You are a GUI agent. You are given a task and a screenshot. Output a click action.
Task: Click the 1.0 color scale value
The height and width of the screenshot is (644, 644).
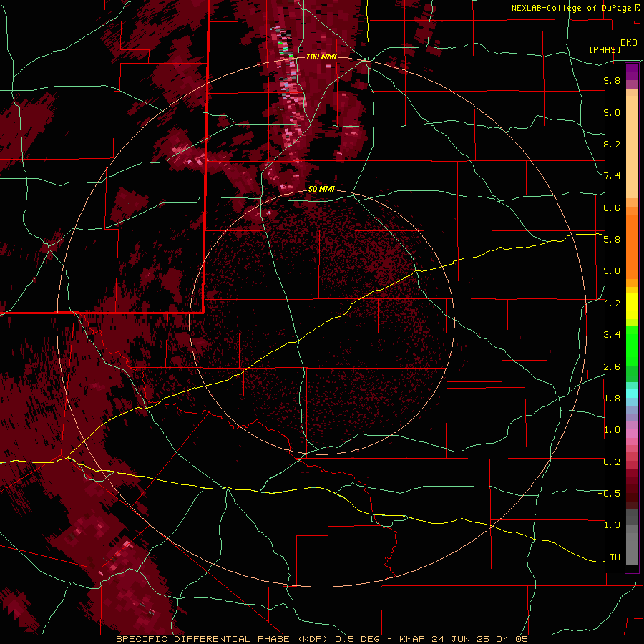(x=612, y=430)
